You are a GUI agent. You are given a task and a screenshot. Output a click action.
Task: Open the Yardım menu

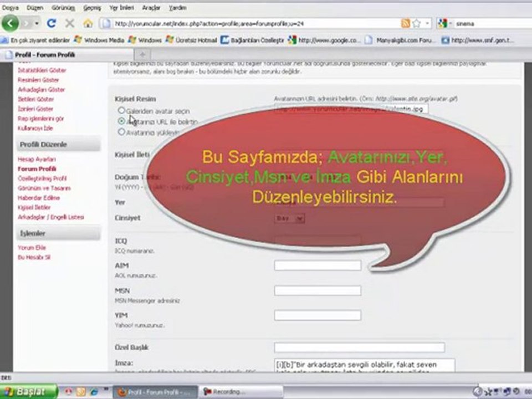pos(177,7)
